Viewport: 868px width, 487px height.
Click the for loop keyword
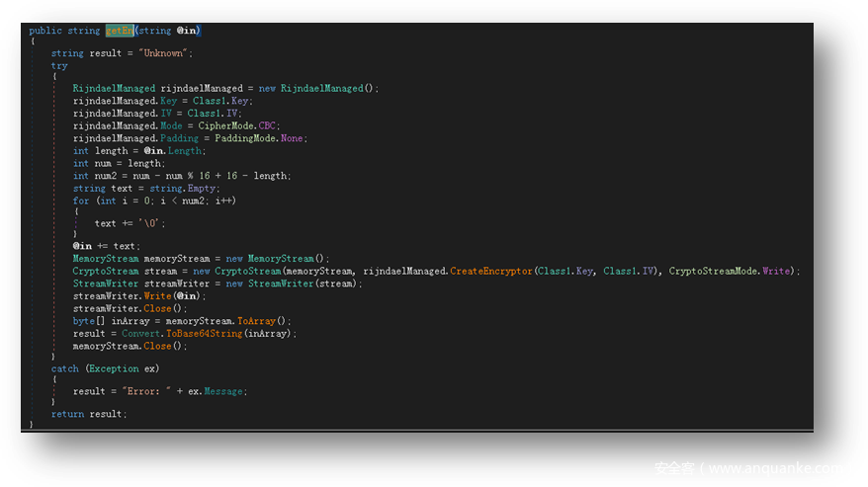[x=80, y=202]
